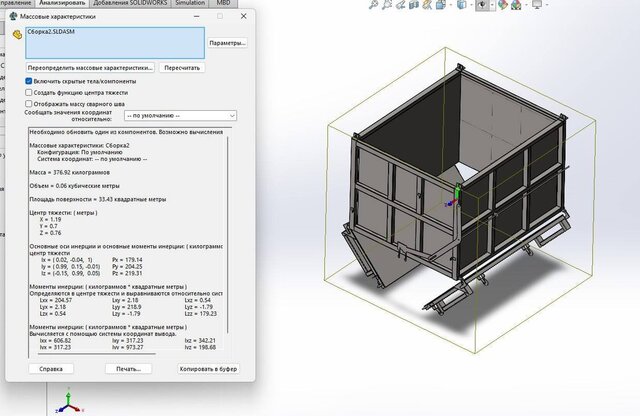Click the orientation triad in the viewport corner

pyautogui.click(x=69, y=403)
